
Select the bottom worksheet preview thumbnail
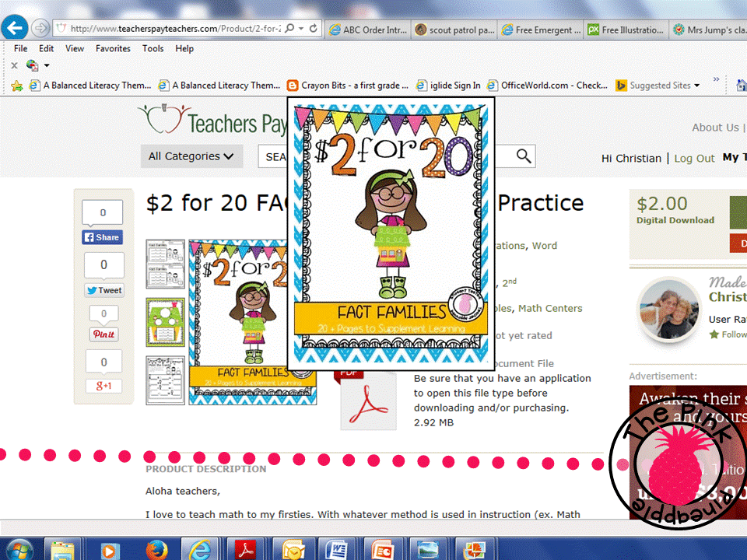[x=165, y=380]
